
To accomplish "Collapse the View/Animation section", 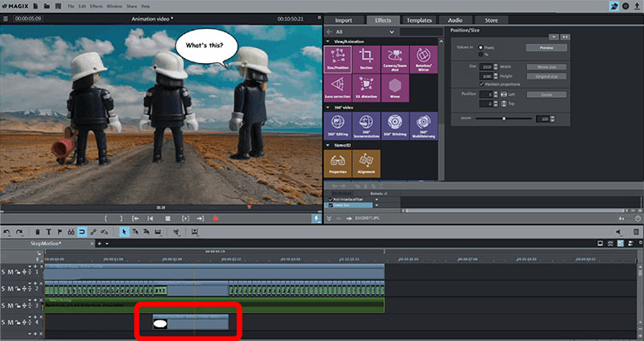I will (x=328, y=42).
